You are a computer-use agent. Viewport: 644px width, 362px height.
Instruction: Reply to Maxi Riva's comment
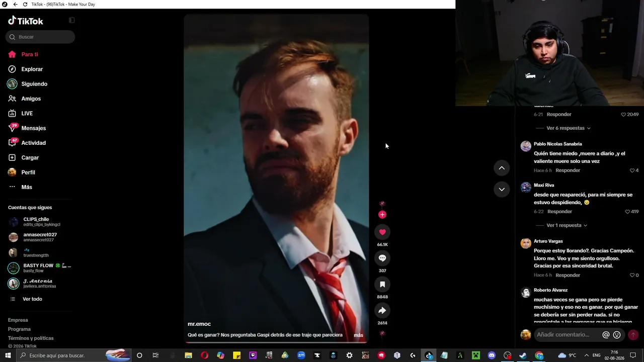559,212
